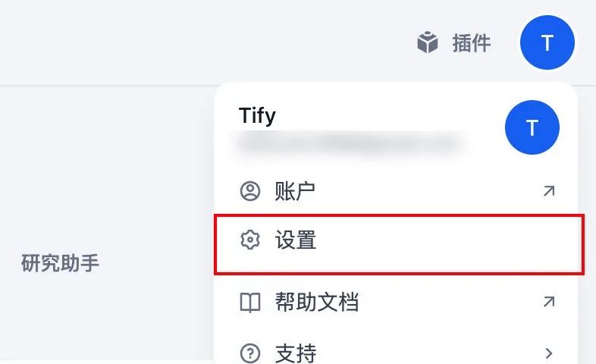Click the account person icon

(250, 191)
